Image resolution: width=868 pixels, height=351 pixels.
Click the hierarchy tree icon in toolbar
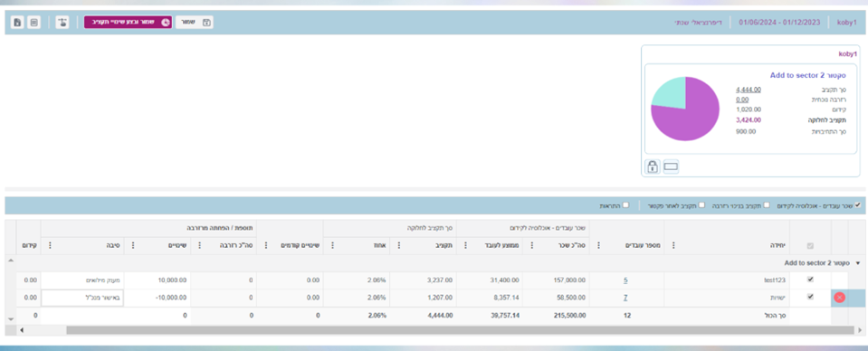coord(62,23)
